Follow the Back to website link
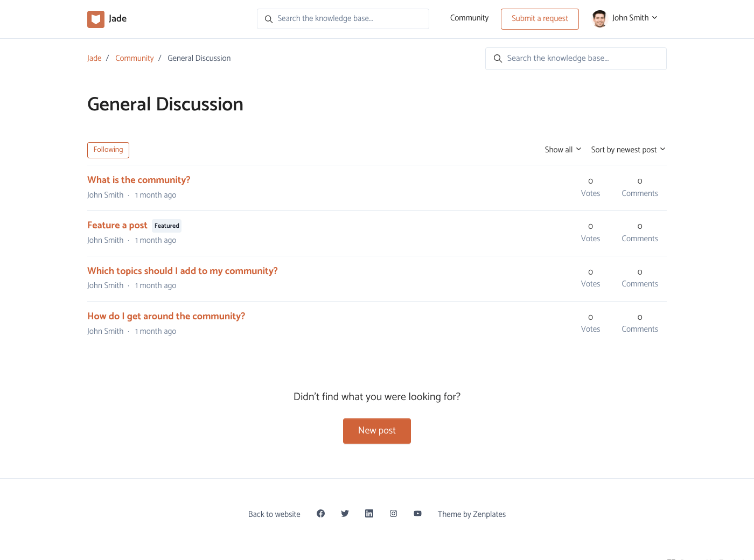This screenshot has width=754, height=560. pos(274,514)
